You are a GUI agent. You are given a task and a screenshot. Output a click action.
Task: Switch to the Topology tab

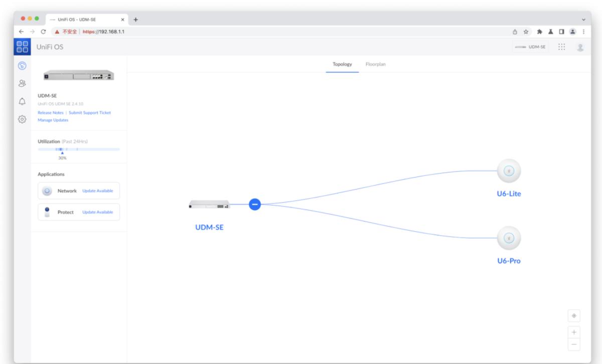(343, 64)
